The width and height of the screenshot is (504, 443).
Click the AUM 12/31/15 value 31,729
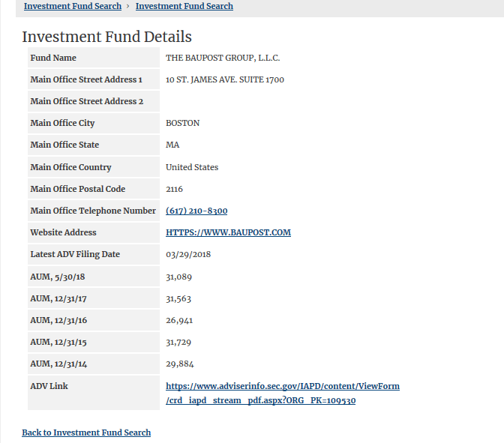pos(178,342)
